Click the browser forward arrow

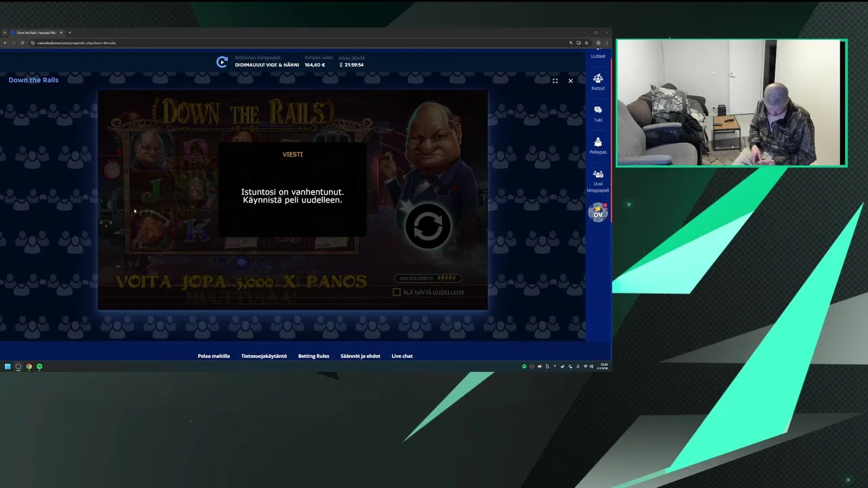click(14, 43)
